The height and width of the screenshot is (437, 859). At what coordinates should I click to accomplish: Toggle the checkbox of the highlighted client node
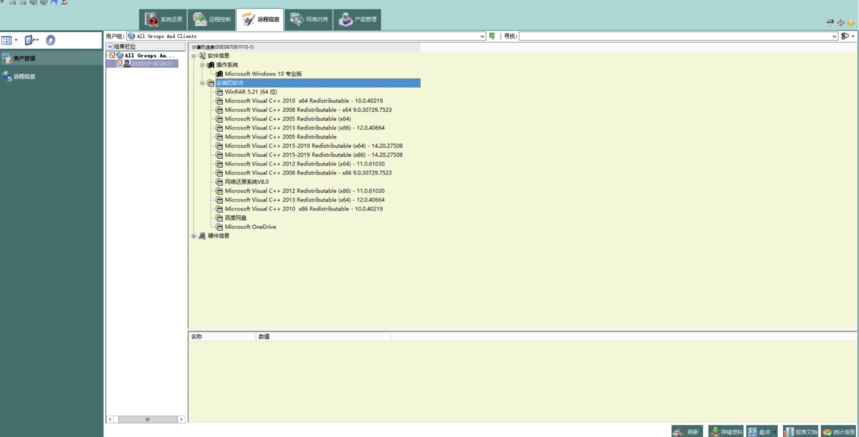(x=119, y=64)
